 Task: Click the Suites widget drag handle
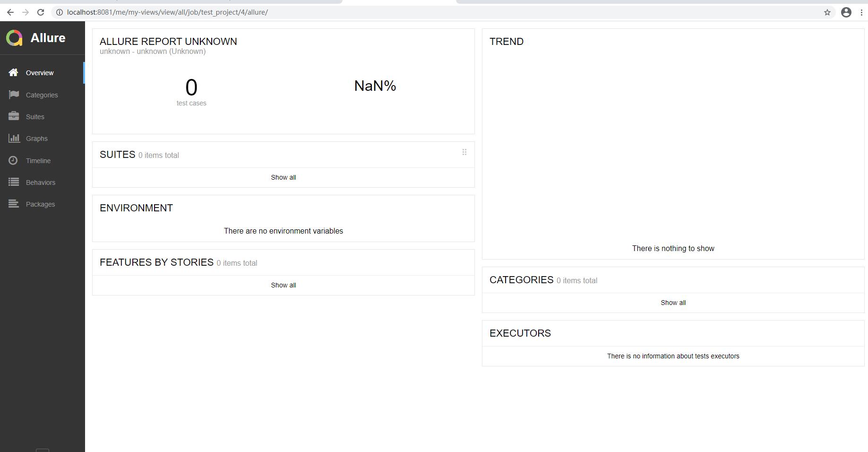pyautogui.click(x=464, y=152)
